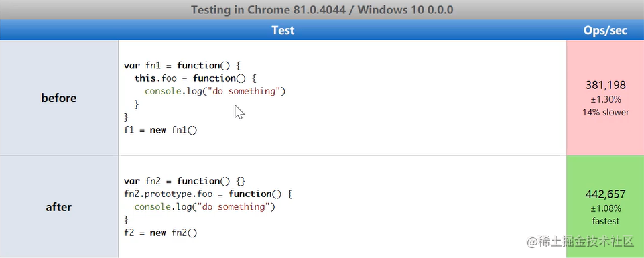Click the "Ops/sec" column header

coord(605,30)
